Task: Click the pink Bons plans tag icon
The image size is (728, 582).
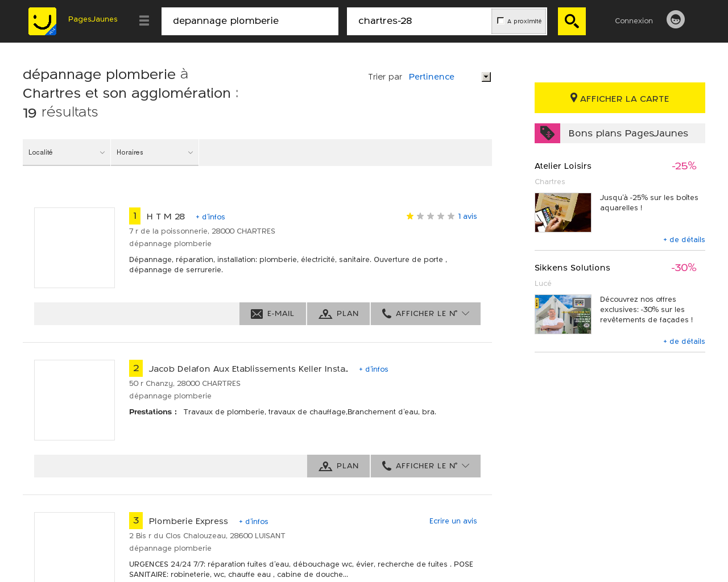Action: tap(547, 133)
